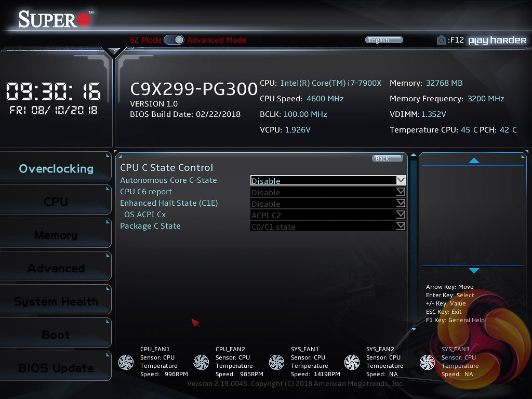Click the SYS_FAN1 speed 1419RPM text
532x399 pixels.
tap(327, 374)
